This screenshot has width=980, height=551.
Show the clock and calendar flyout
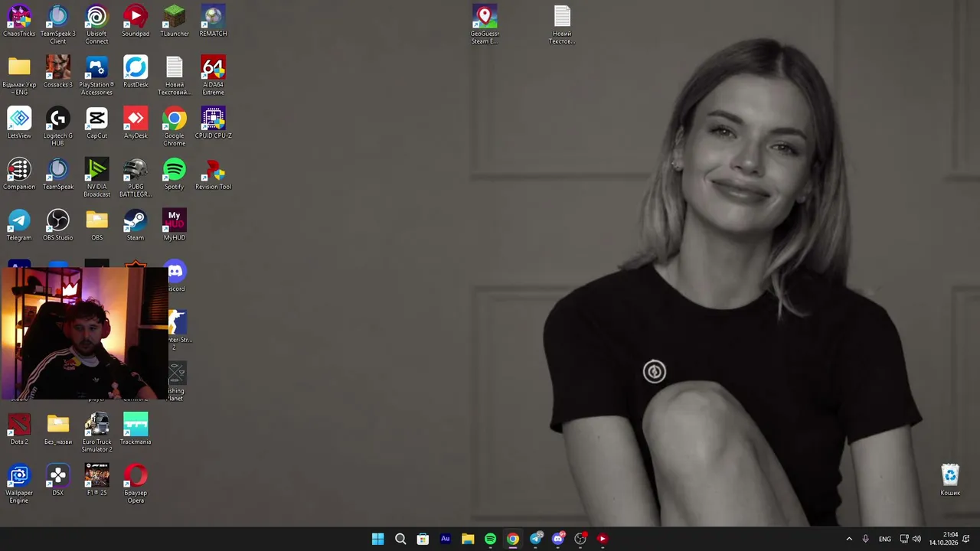pos(944,539)
